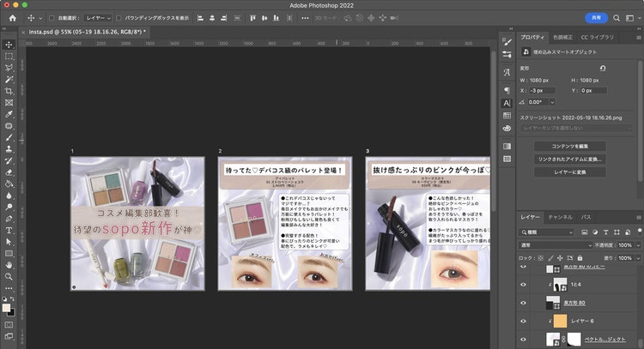
Task: Open the Properties panel menu
Action: click(x=639, y=38)
